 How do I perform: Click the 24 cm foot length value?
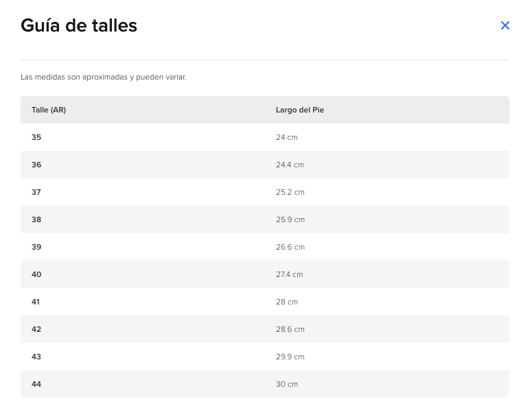point(287,137)
